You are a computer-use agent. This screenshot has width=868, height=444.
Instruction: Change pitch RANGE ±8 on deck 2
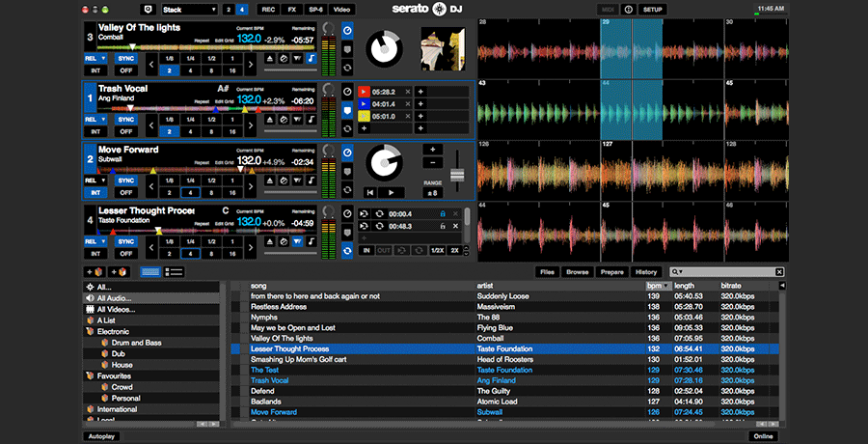[432, 193]
